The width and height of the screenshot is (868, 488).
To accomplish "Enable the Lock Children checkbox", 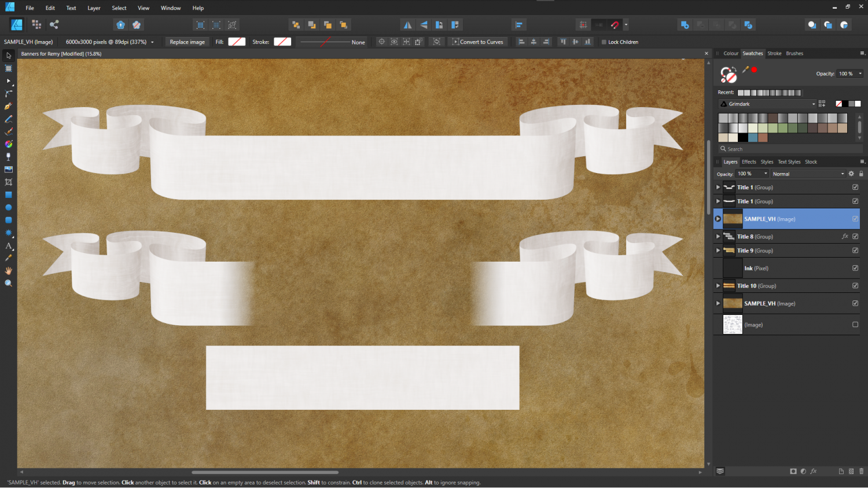I will pyautogui.click(x=604, y=42).
